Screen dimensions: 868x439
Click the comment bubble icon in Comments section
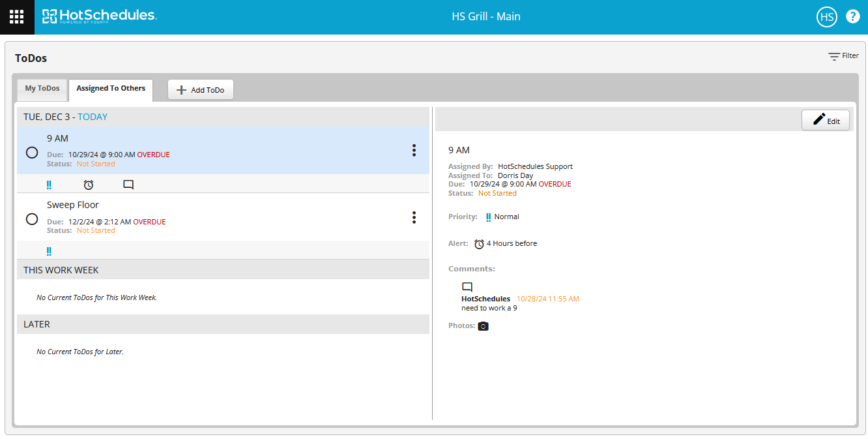pos(467,287)
